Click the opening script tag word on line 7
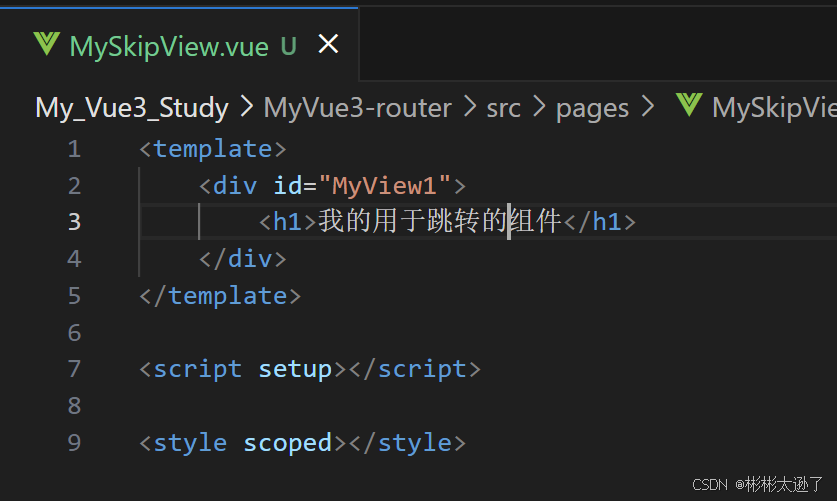837x501 pixels. click(198, 369)
